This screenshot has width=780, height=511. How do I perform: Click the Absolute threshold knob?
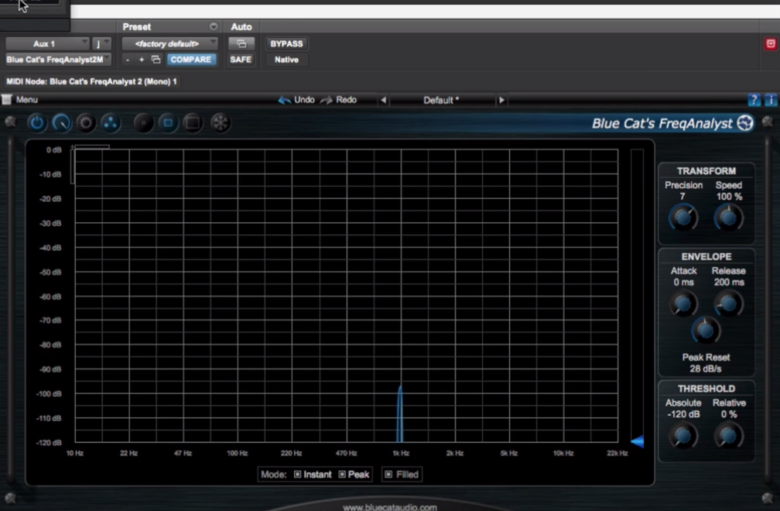point(683,436)
